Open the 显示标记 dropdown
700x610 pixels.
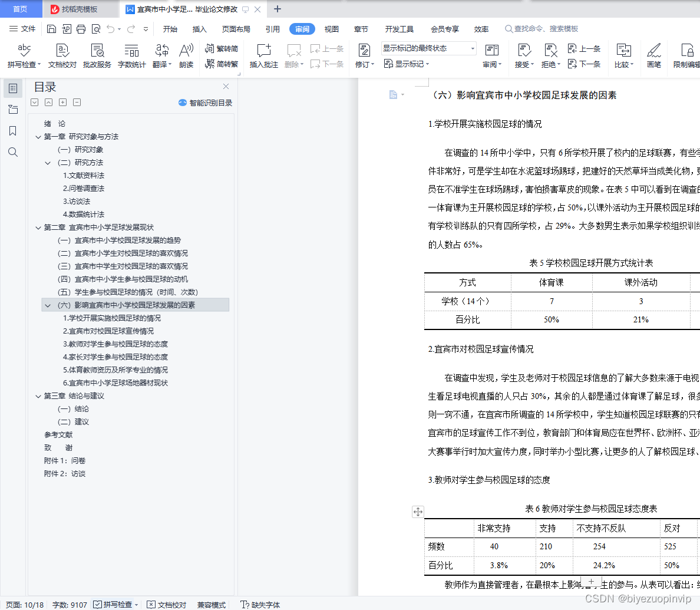[x=407, y=64]
